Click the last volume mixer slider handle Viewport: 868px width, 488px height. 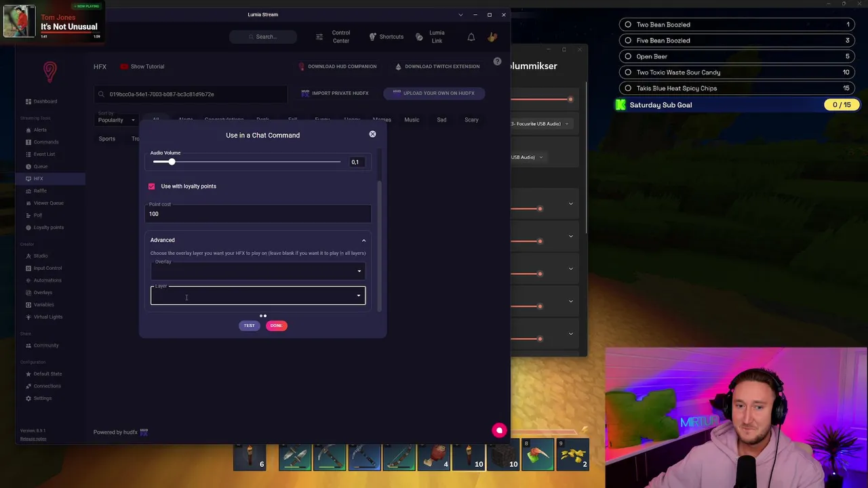[x=540, y=339]
